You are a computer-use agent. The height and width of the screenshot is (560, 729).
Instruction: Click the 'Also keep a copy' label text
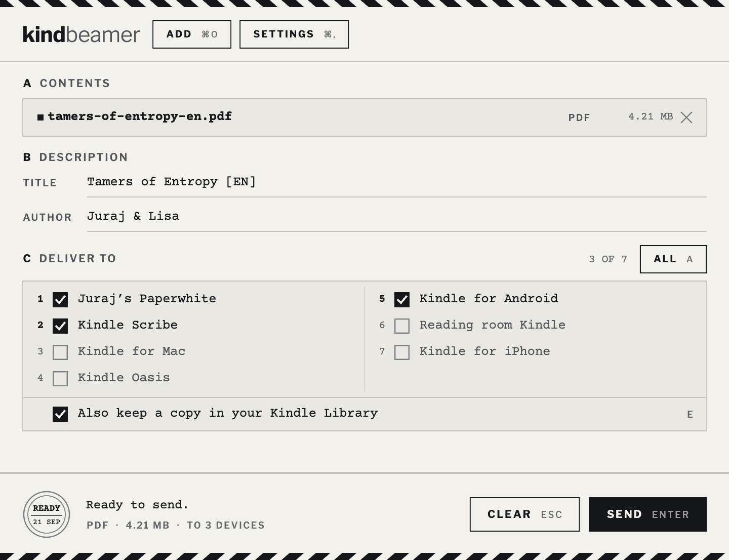point(228,413)
